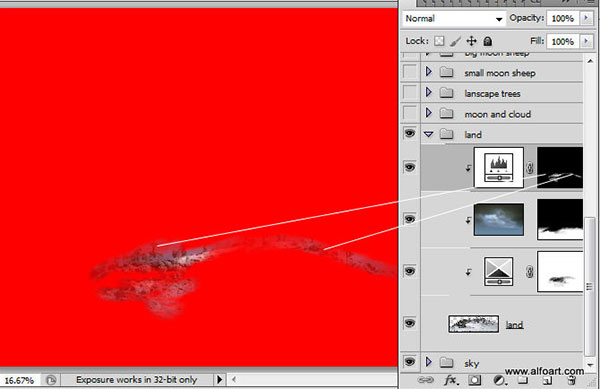Click the moon and cloud group name
Screen dimensions: 600x389
tap(497, 114)
